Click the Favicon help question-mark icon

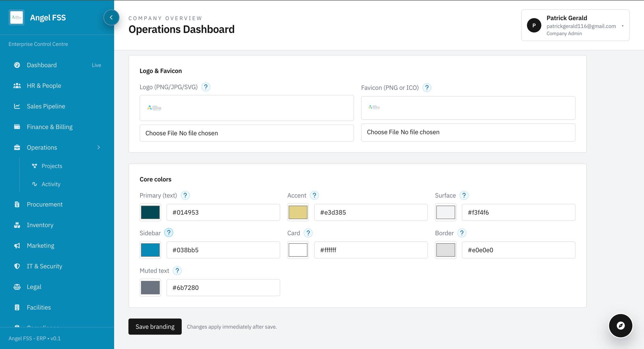point(427,87)
